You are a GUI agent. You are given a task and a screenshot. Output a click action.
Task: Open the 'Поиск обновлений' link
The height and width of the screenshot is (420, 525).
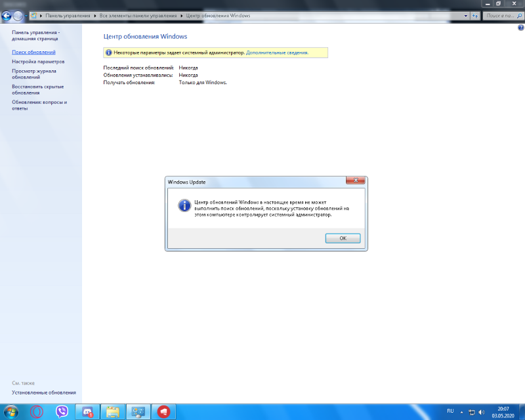pos(34,52)
